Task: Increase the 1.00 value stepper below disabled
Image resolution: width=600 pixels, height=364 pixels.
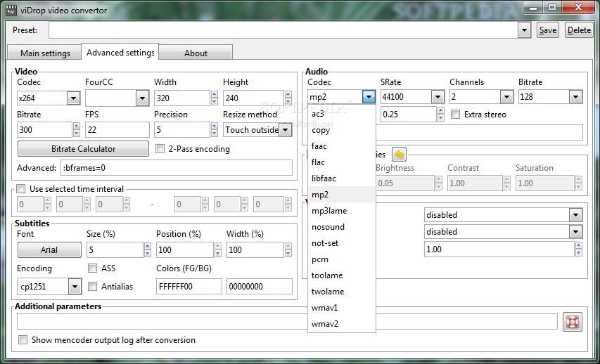Action: 579,245
